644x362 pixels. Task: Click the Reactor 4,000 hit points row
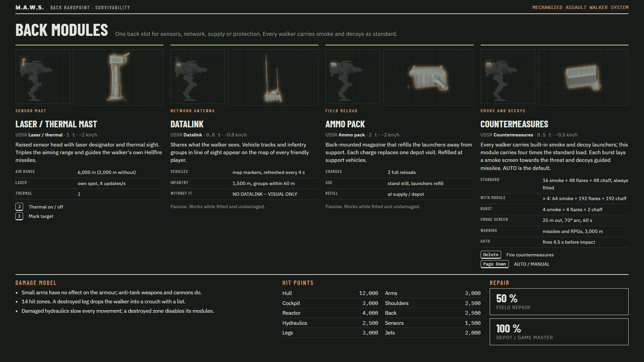pyautogui.click(x=330, y=313)
